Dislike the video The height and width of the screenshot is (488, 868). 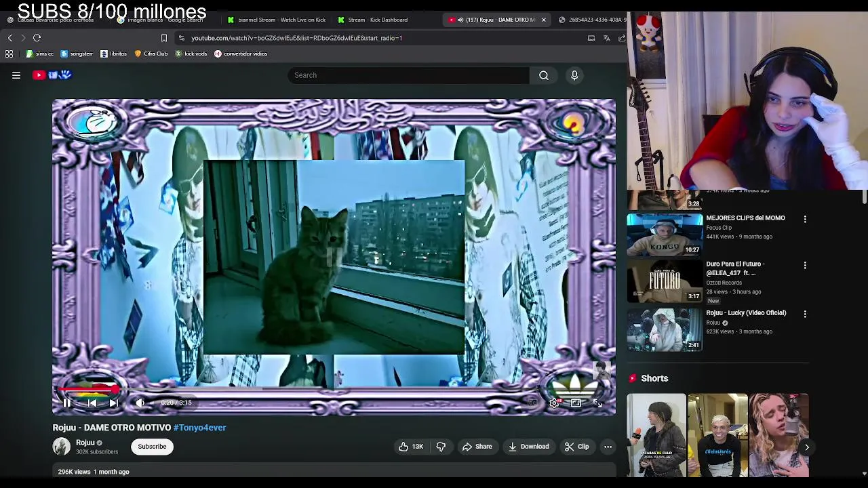point(441,447)
